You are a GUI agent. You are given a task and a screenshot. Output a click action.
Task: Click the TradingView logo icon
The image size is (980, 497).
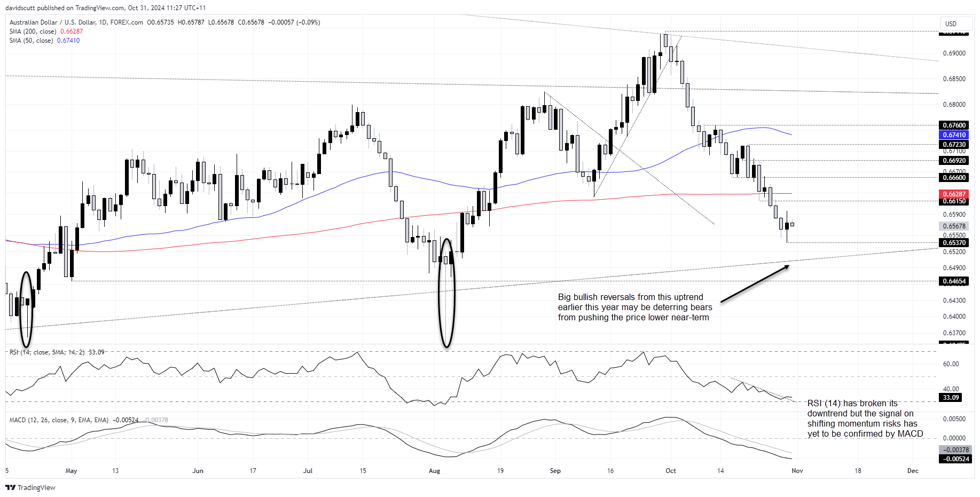[x=10, y=487]
